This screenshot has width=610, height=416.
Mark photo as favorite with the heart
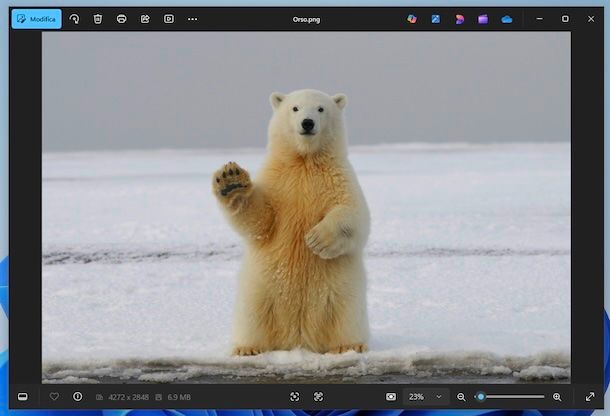click(54, 397)
